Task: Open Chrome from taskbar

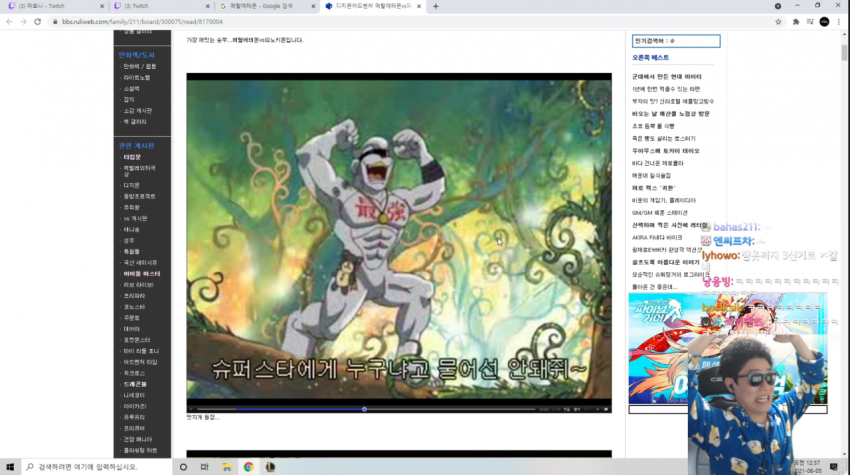Action: tap(248, 467)
